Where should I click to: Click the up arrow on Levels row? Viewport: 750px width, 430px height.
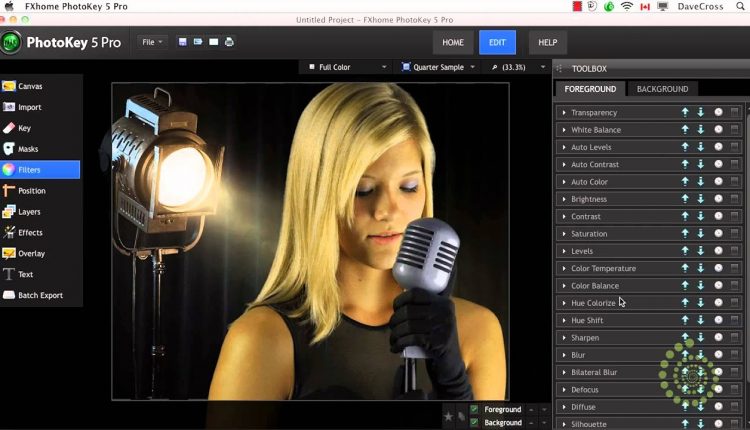(x=685, y=250)
